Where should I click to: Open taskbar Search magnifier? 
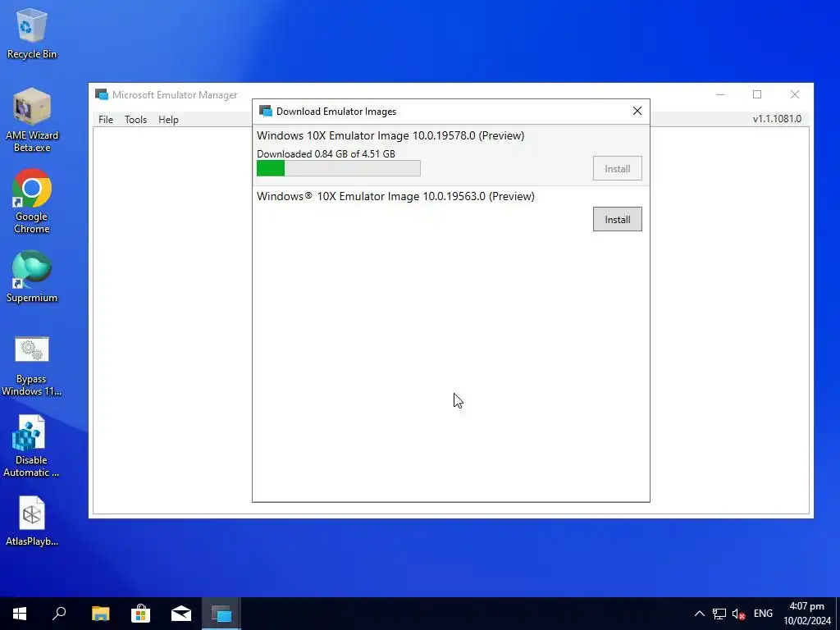(59, 614)
